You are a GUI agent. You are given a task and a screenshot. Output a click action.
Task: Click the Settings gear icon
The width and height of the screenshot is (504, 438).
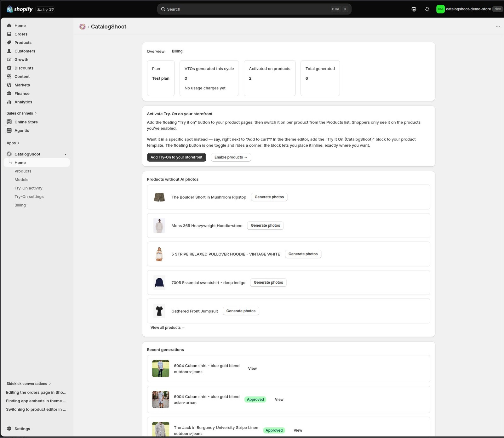coord(9,429)
